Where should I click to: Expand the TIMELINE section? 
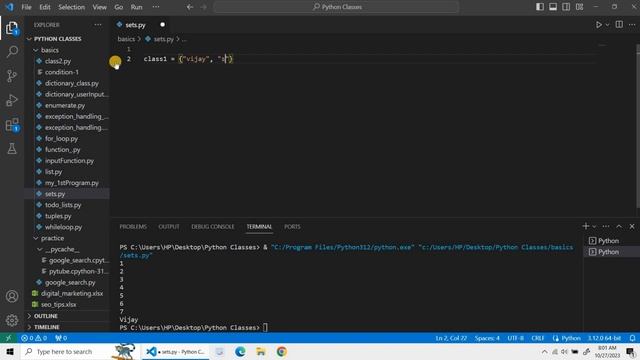point(47,327)
